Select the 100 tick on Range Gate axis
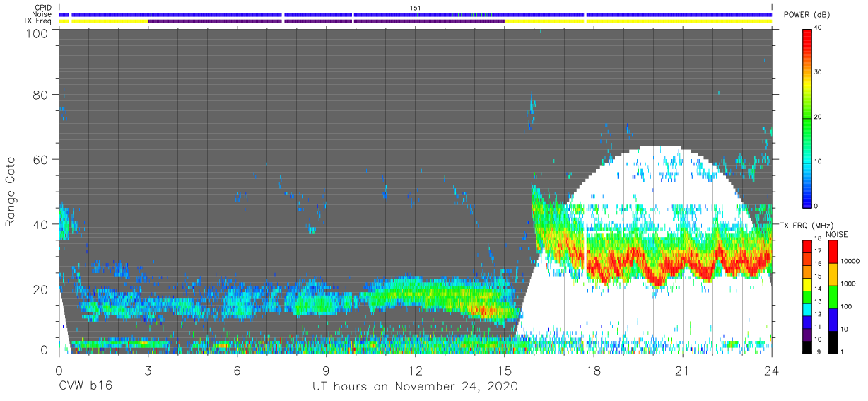This screenshot has height=401, width=868. pyautogui.click(x=37, y=33)
